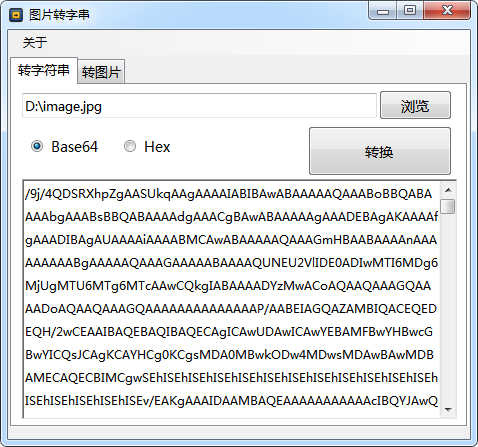Click the scrollbar up arrow in output box
The image size is (478, 447).
[x=448, y=190]
